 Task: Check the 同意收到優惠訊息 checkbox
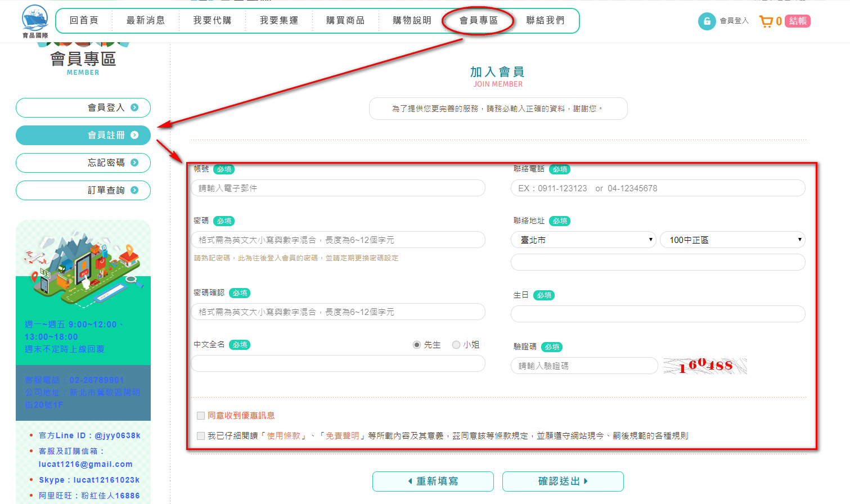click(x=201, y=416)
